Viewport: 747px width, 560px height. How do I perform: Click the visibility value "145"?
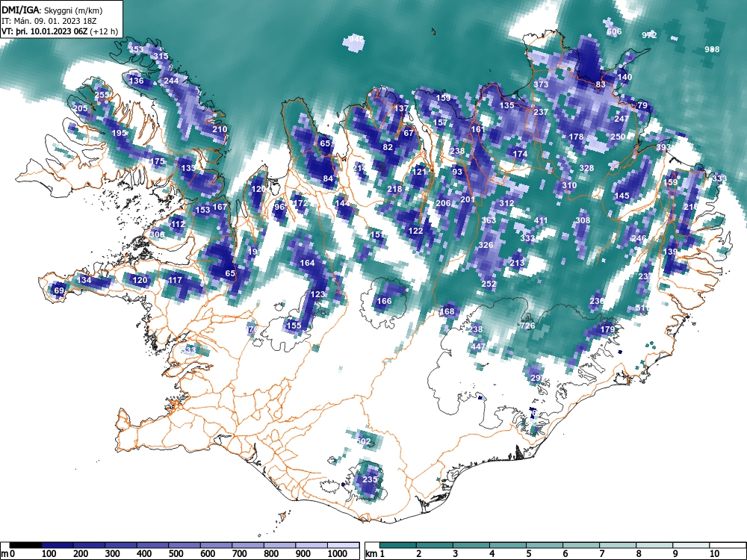click(x=622, y=196)
